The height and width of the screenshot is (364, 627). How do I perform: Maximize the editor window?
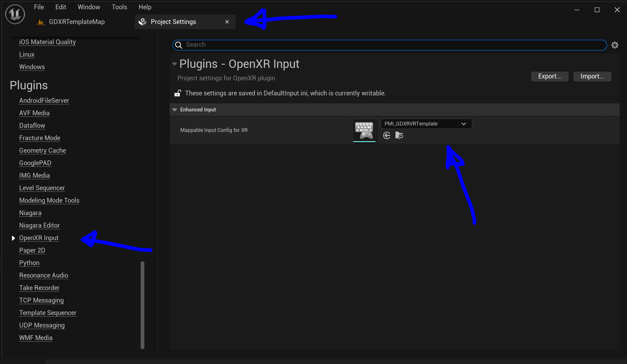[x=597, y=10]
